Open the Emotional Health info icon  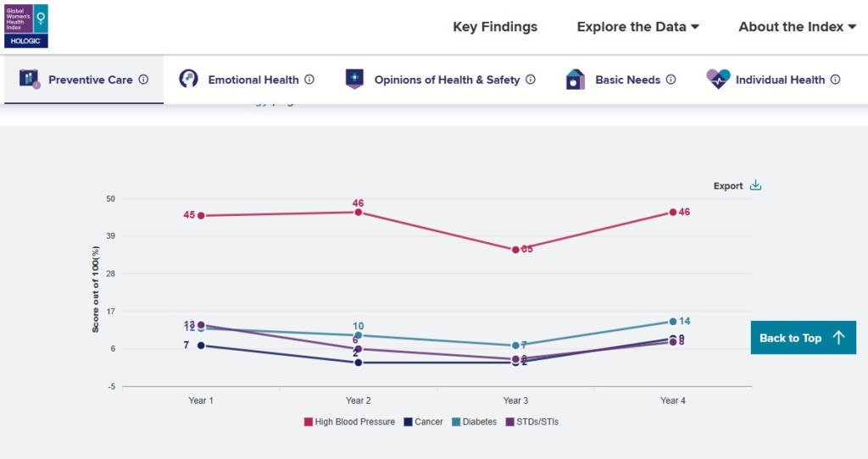click(309, 80)
